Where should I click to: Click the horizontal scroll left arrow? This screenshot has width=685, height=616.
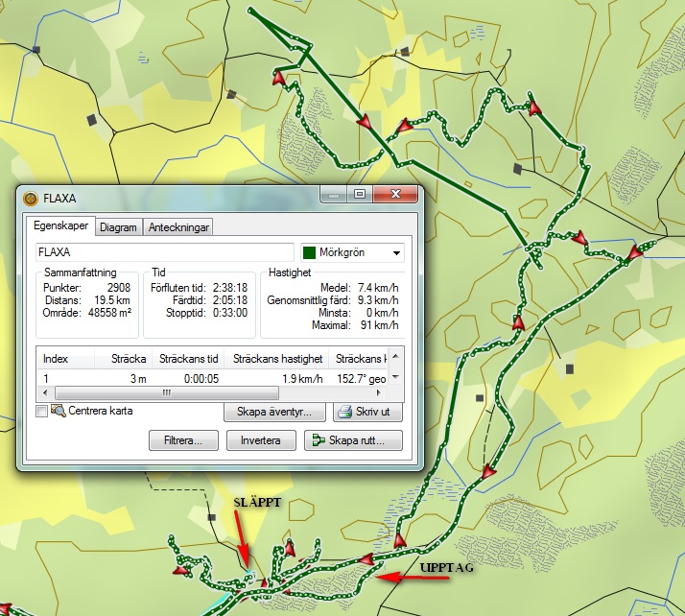point(44,392)
